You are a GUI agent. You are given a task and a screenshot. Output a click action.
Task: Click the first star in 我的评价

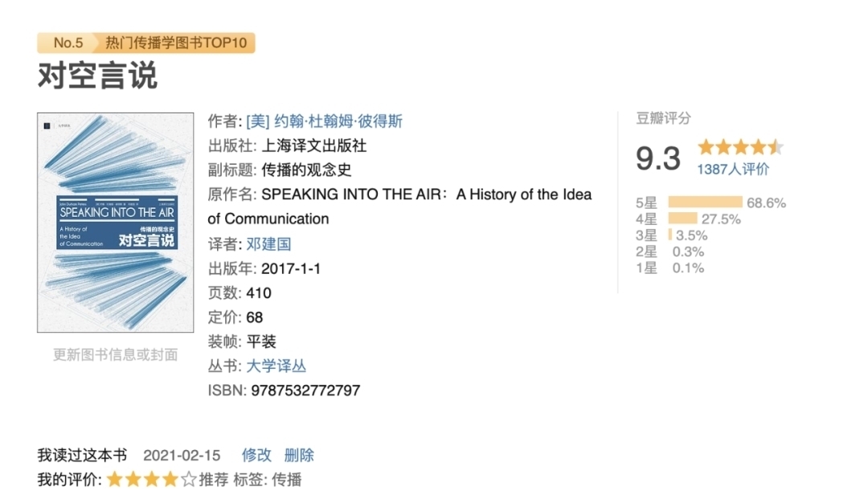coord(115,480)
